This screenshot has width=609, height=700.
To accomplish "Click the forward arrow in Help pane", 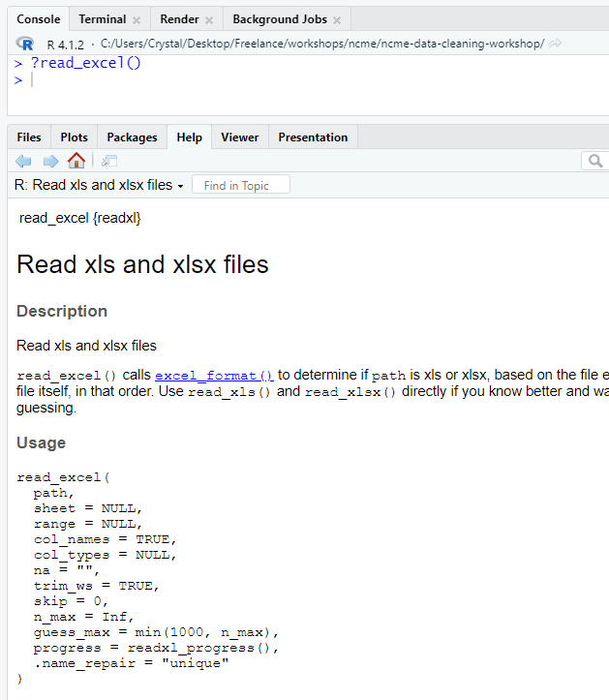I will (50, 161).
